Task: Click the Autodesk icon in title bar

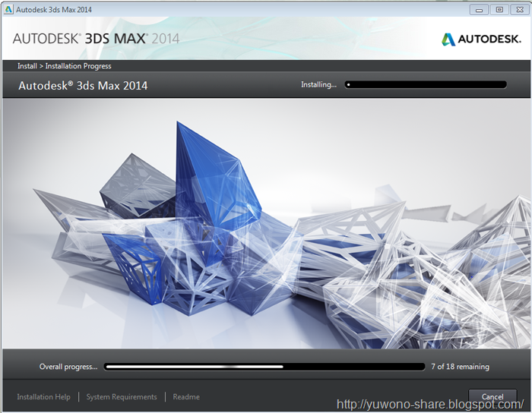Action: coord(8,9)
